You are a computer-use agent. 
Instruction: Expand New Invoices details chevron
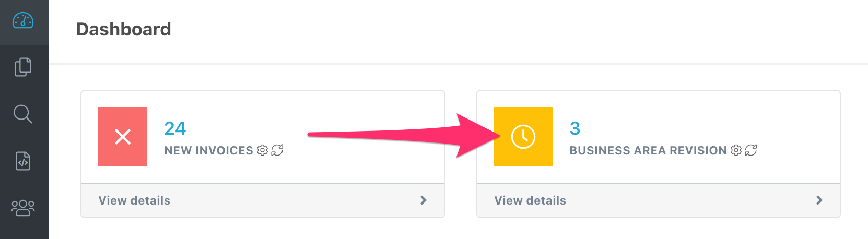(424, 200)
